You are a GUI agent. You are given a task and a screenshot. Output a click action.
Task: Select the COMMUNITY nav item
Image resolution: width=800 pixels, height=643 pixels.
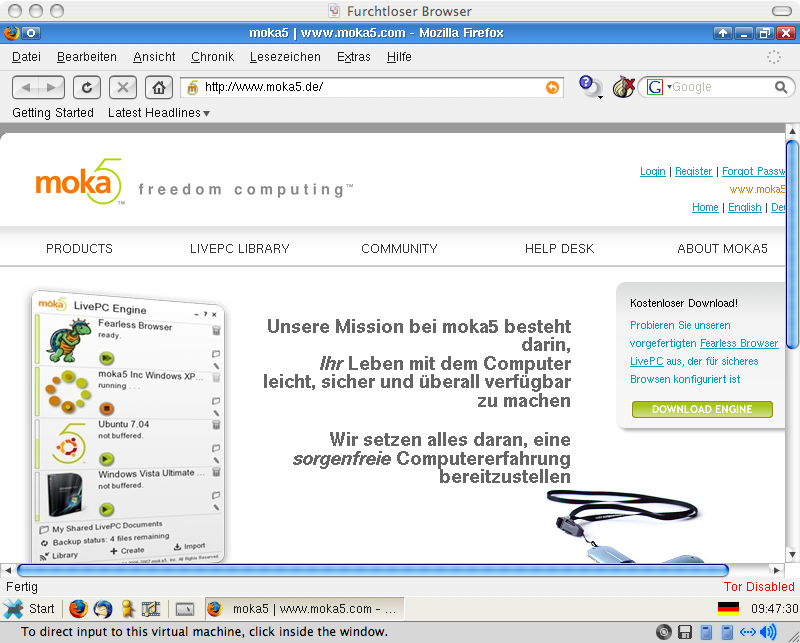399,249
